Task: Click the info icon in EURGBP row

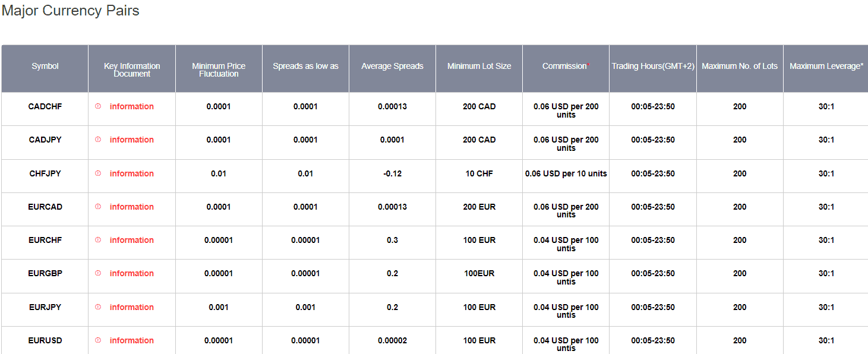Action: tap(98, 273)
